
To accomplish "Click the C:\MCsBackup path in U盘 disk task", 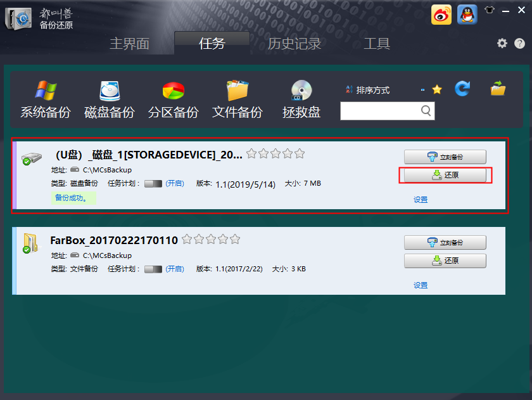I will (x=107, y=170).
